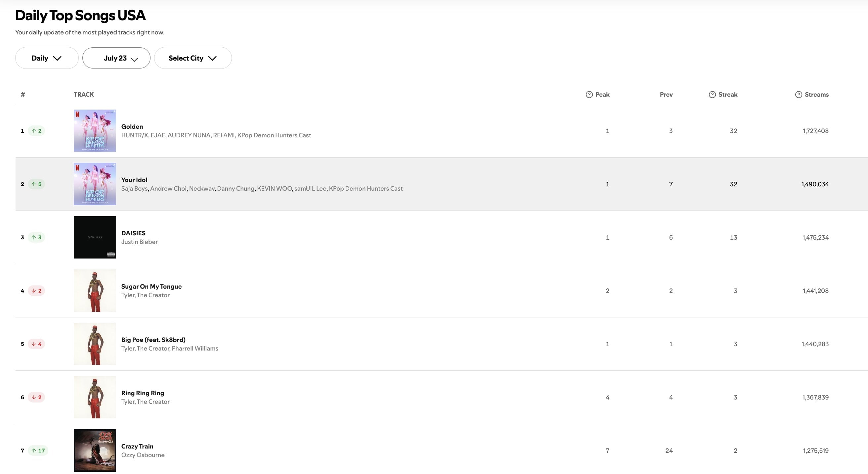This screenshot has height=474, width=868.
Task: Select the Your Idol track row
Action: coord(472,184)
